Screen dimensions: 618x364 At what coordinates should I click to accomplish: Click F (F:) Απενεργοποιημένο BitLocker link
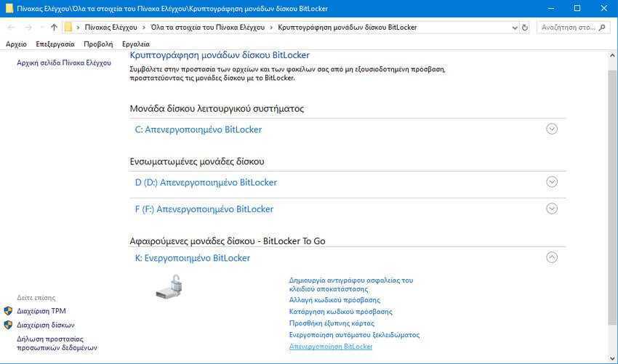pyautogui.click(x=204, y=209)
